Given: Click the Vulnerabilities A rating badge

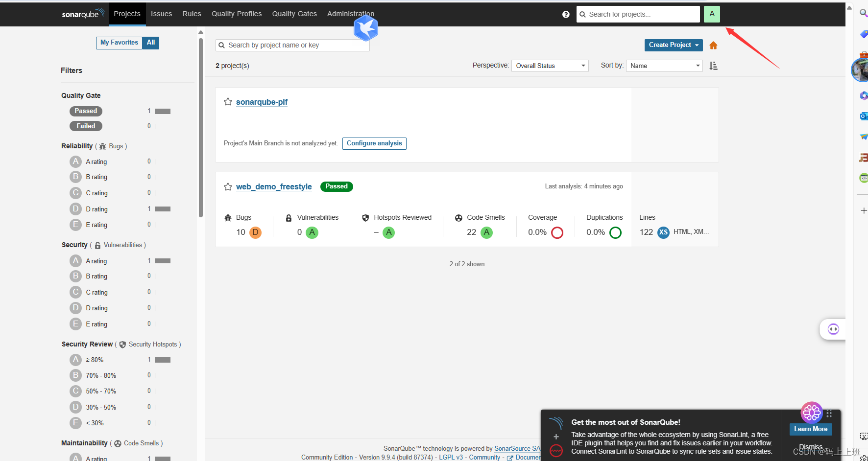Looking at the screenshot, I should [312, 232].
